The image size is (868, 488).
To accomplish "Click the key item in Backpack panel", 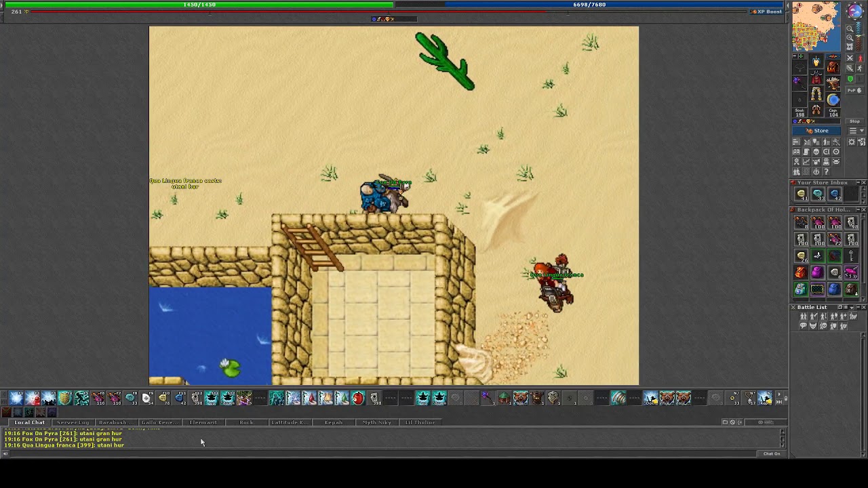I will click(x=850, y=256).
